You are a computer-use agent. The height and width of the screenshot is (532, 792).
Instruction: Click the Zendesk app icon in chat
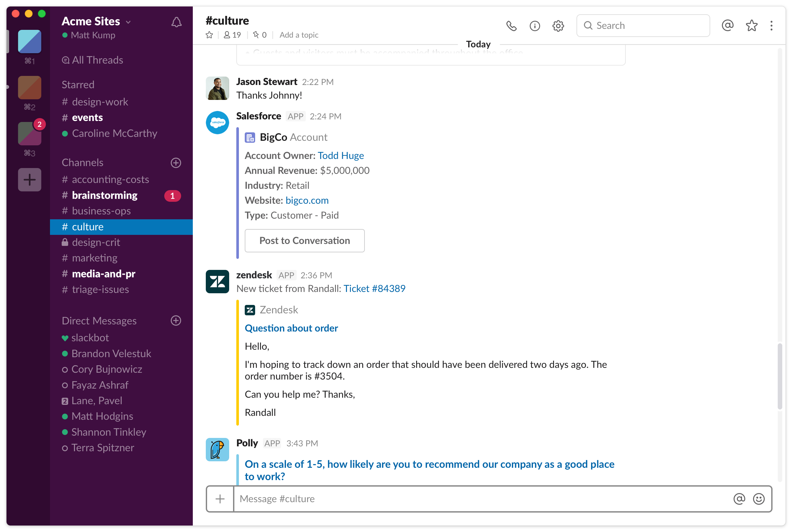point(217,282)
